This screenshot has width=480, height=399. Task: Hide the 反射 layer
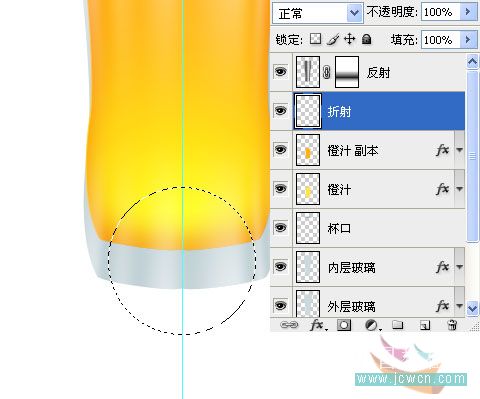(280, 71)
